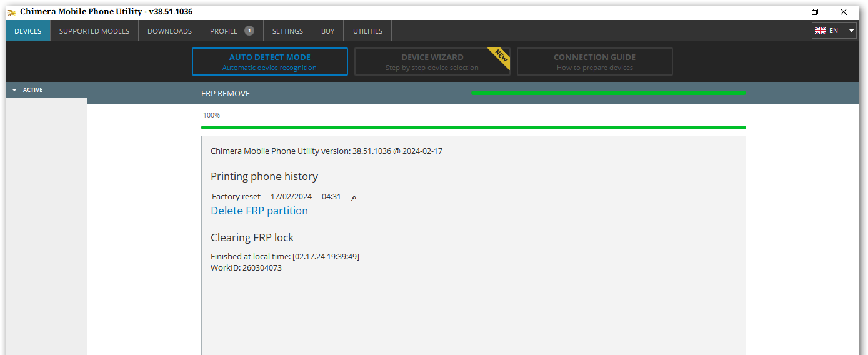This screenshot has width=868, height=355.
Task: Click the Clearing FRP lock heading
Action: pos(252,237)
